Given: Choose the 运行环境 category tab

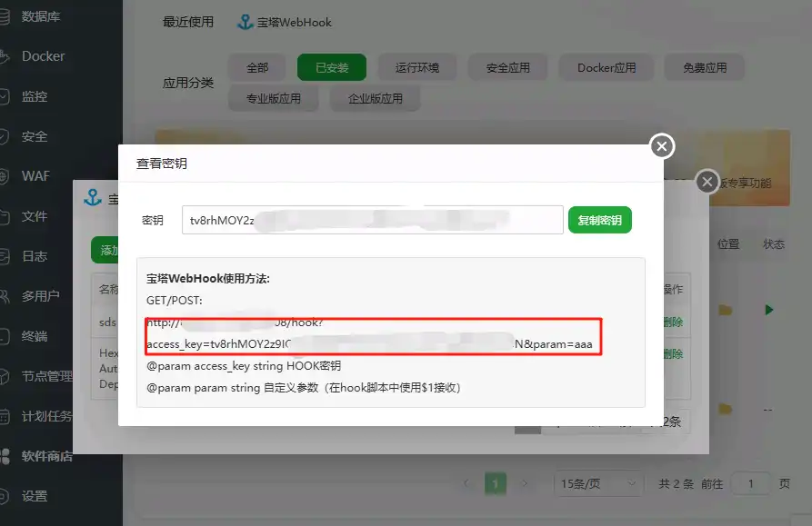Looking at the screenshot, I should [x=417, y=67].
